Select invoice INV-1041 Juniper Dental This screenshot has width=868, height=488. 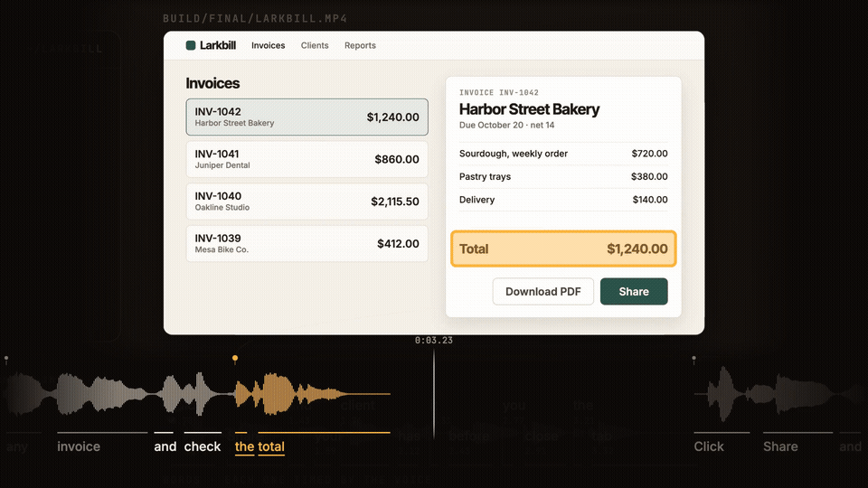click(x=307, y=159)
